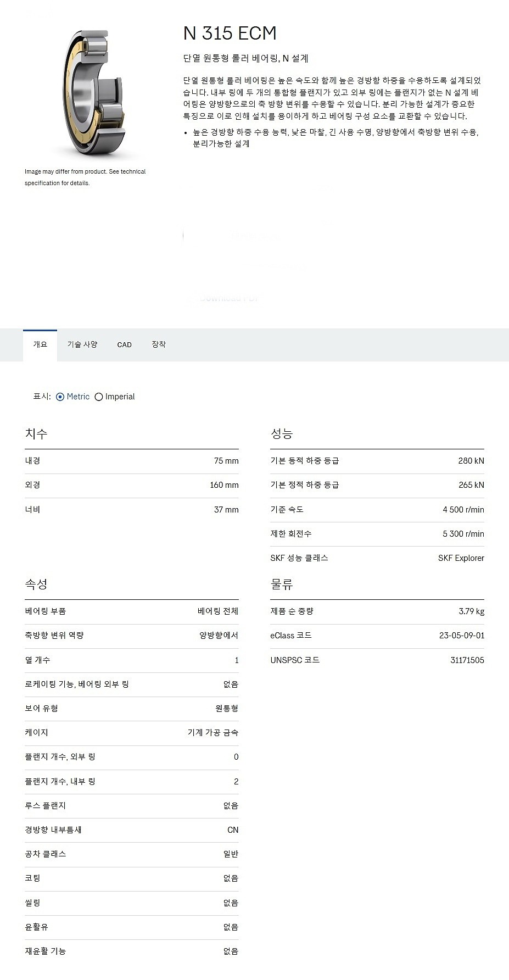Click the 제품 순 중량 value 3.79 kg

click(472, 611)
